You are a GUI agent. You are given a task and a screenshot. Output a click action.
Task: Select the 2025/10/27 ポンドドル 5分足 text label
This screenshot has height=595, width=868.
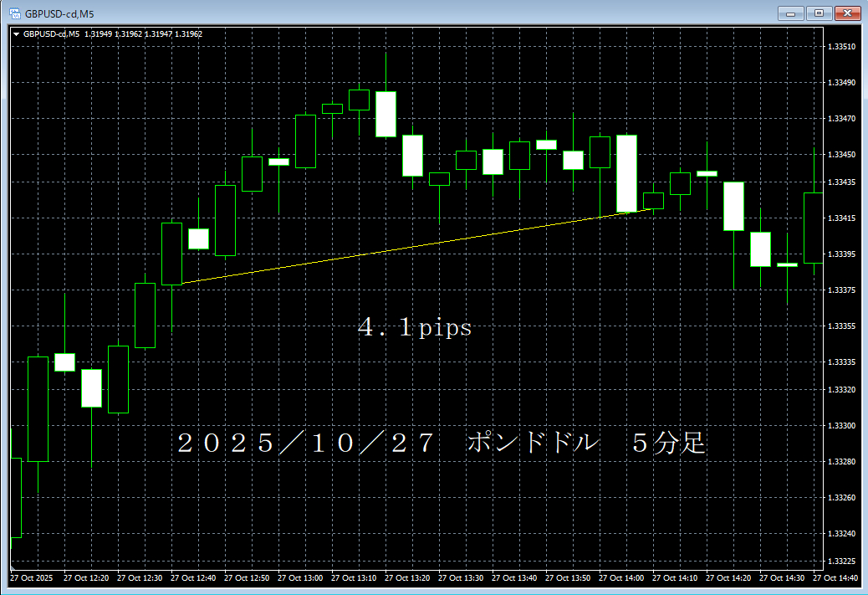point(442,444)
